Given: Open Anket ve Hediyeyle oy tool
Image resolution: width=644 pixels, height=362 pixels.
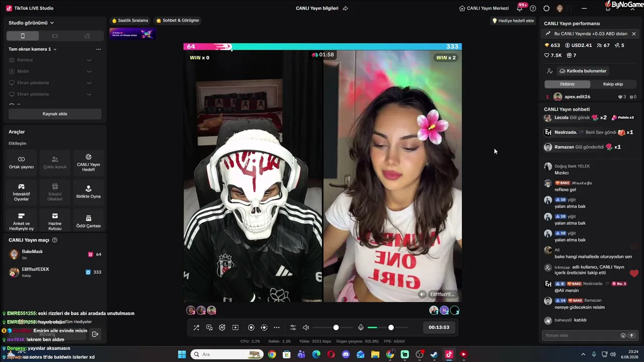Looking at the screenshot, I should pyautogui.click(x=21, y=222).
